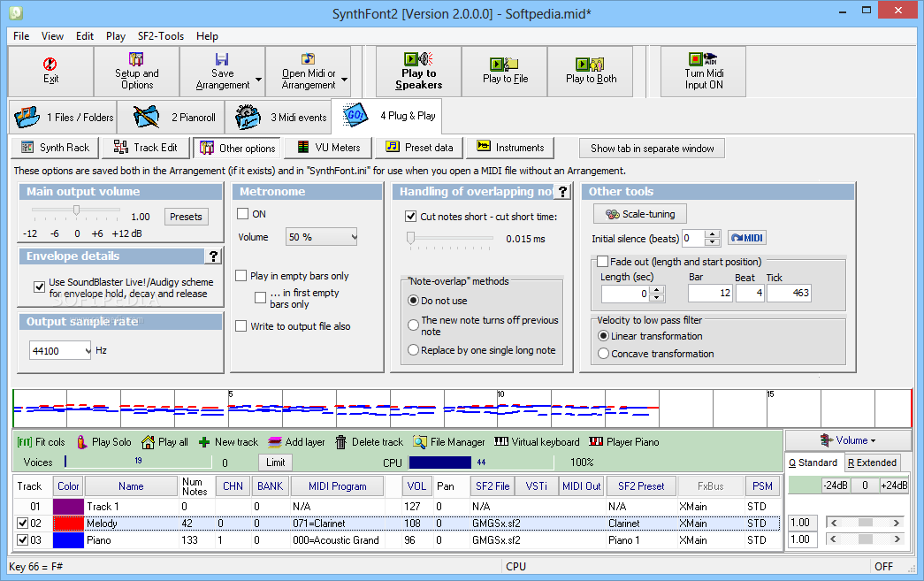
Task: Switch to 3 Midi events tab
Action: pyautogui.click(x=279, y=118)
